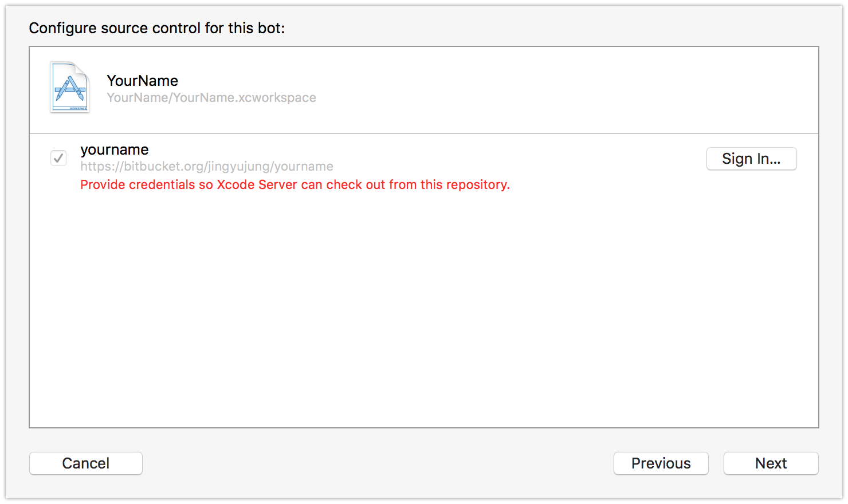This screenshot has height=504, width=848.
Task: Cancel the bot configuration
Action: pos(86,463)
